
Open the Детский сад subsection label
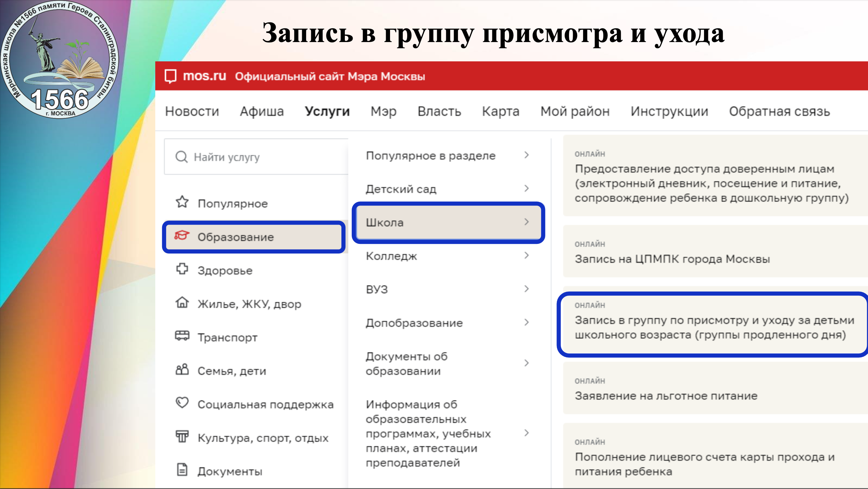click(401, 189)
